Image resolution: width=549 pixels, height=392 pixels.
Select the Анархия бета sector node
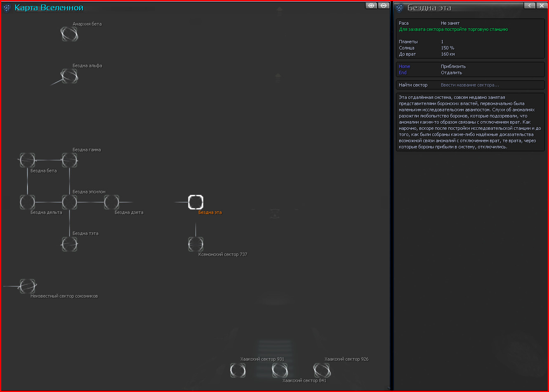click(x=69, y=34)
